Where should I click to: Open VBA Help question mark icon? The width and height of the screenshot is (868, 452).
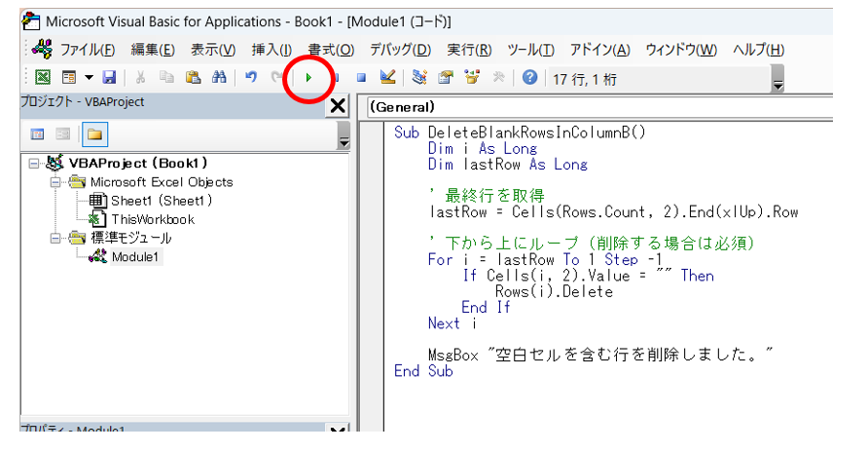click(x=529, y=78)
